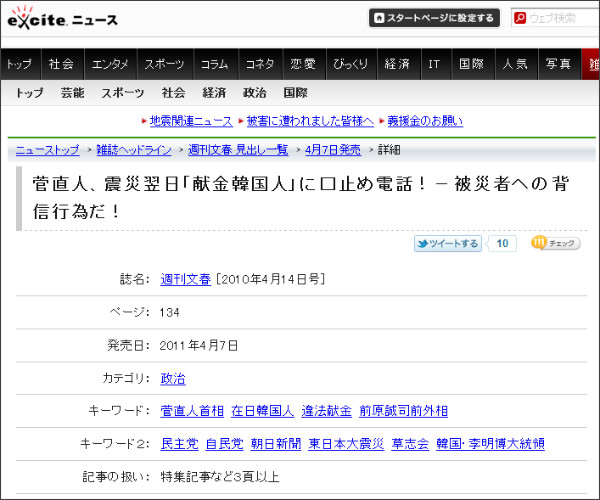
Task: Select トップ in the sub navigation
Action: coord(29,93)
